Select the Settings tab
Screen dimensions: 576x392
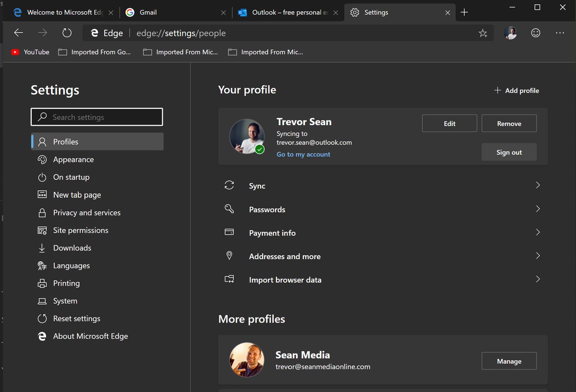click(x=400, y=12)
